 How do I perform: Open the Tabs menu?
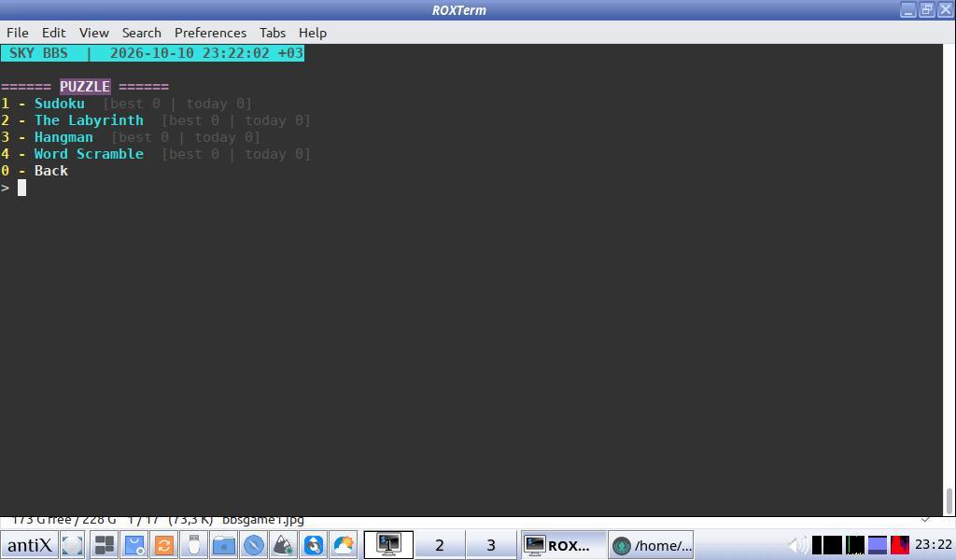pyautogui.click(x=273, y=33)
